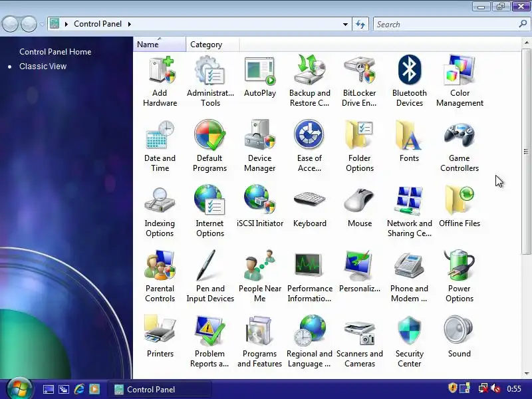Open Offline Files icon
This screenshot has width=532, height=399.
460,207
